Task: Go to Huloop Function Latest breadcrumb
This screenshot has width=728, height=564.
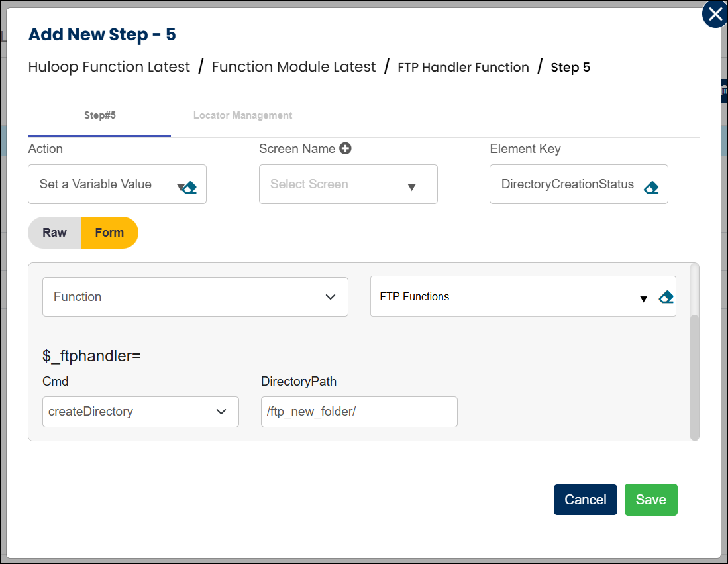Action: pos(109,67)
